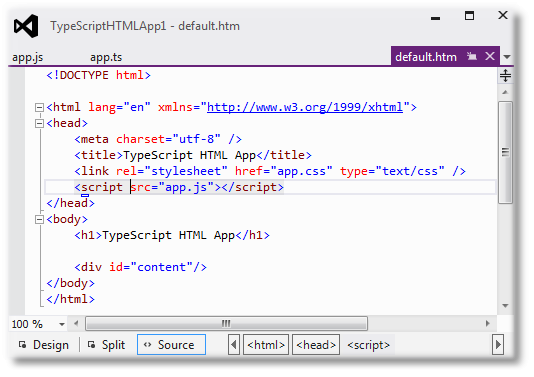Viewport: 534px width, 377px height.
Task: Switch to the app.ts tab
Action: tap(106, 57)
